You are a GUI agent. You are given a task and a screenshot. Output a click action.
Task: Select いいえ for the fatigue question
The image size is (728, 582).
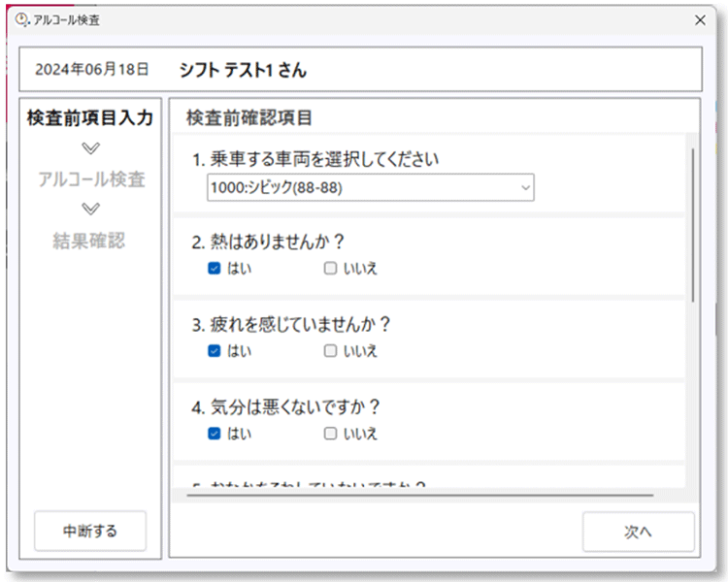(331, 351)
